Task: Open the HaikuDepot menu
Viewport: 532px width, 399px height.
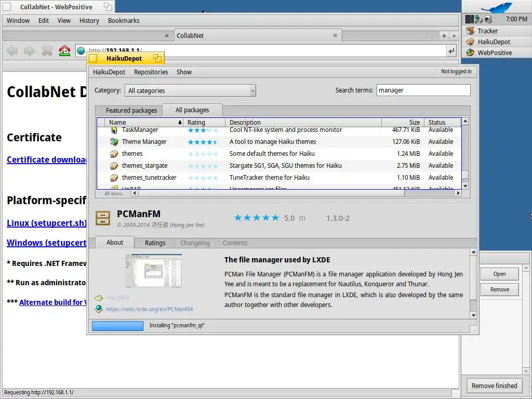Action: point(109,72)
